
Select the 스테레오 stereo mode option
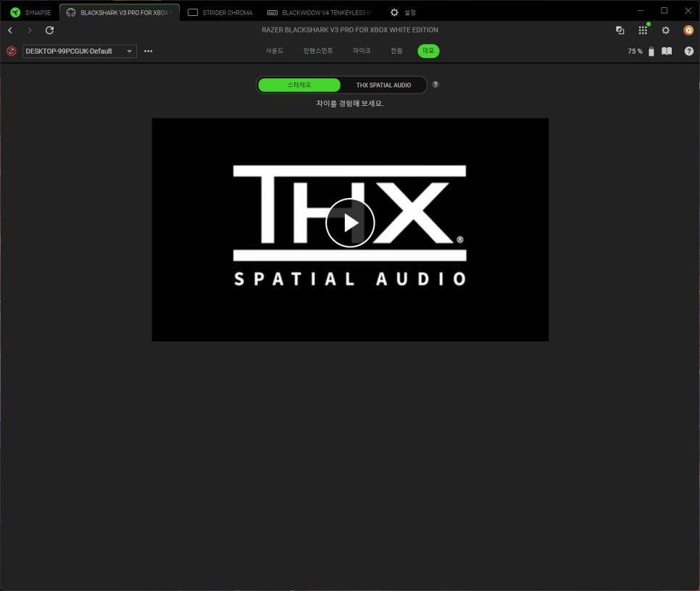coord(299,85)
